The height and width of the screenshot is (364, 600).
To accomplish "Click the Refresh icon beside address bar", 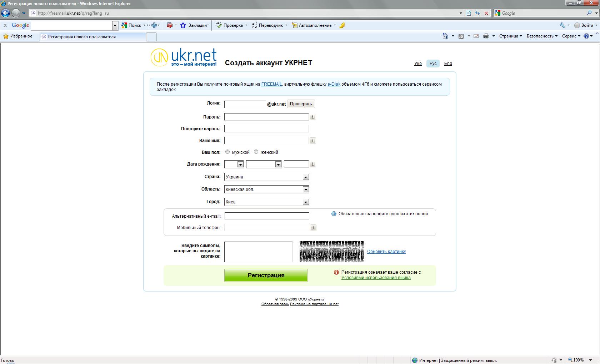I will pos(477,13).
